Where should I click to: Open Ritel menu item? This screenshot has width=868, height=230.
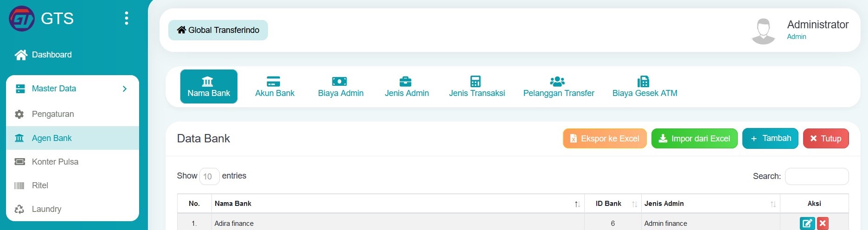click(72, 185)
